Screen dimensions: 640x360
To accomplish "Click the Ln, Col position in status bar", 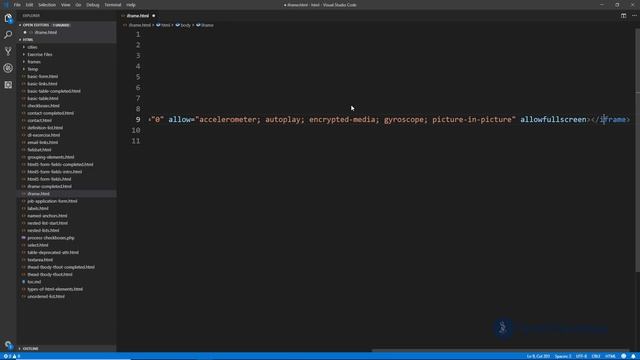I will tap(538, 356).
